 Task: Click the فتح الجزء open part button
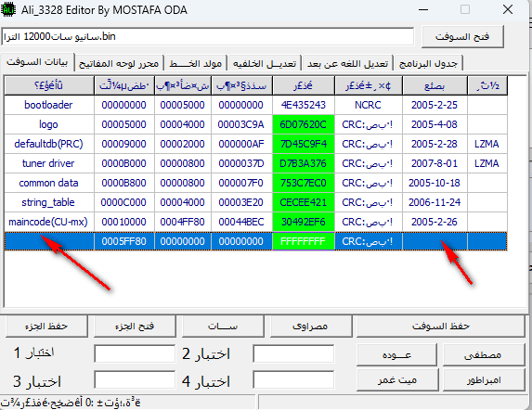pyautogui.click(x=135, y=326)
